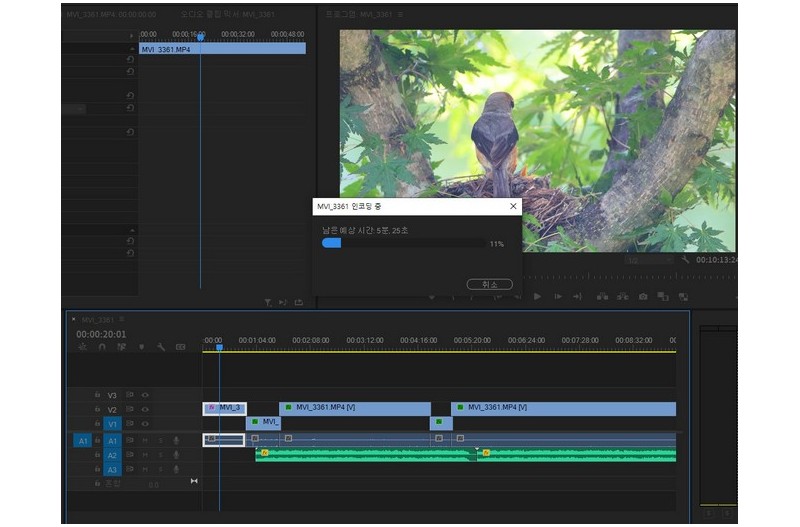This screenshot has height=527, width=800.
Task: Switch to the Audio Clip Mixer tab
Action: 230,15
